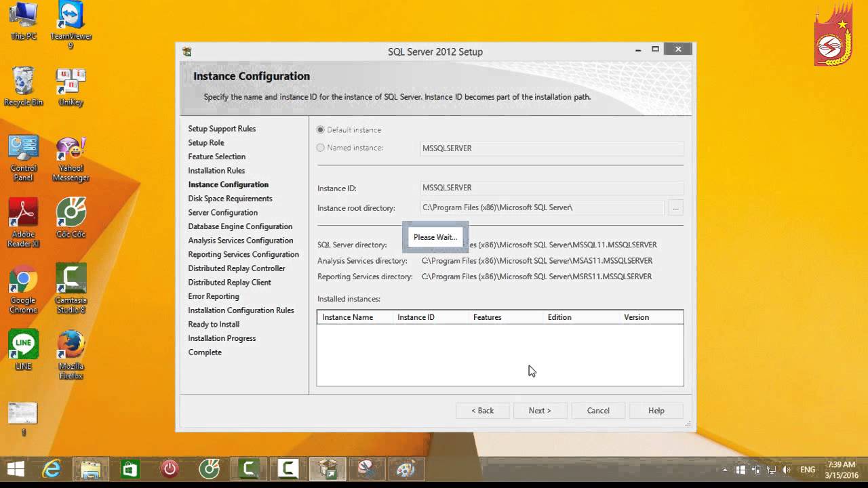Viewport: 868px width, 488px height.
Task: Open clock and date in taskbar
Action: [842, 469]
